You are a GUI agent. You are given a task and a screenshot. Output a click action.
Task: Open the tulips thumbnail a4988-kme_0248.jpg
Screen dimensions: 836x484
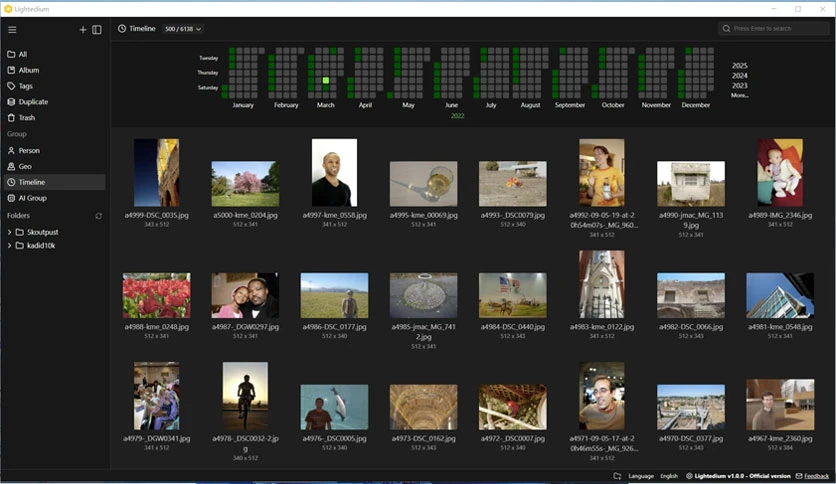(x=156, y=295)
